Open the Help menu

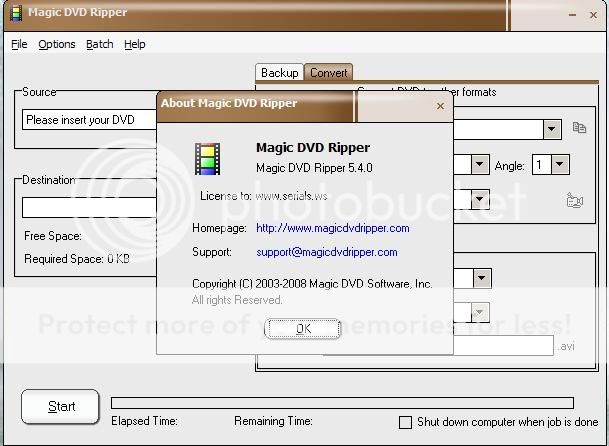click(x=135, y=44)
